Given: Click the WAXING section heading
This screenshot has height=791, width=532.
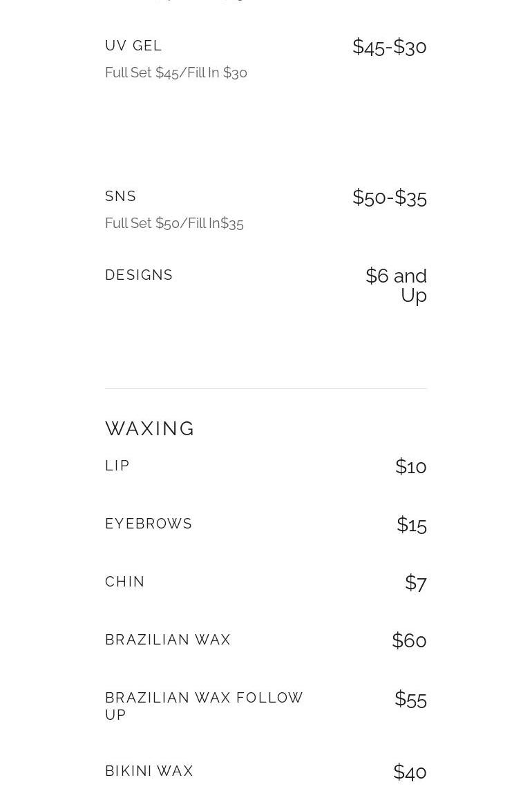Looking at the screenshot, I should tap(150, 428).
